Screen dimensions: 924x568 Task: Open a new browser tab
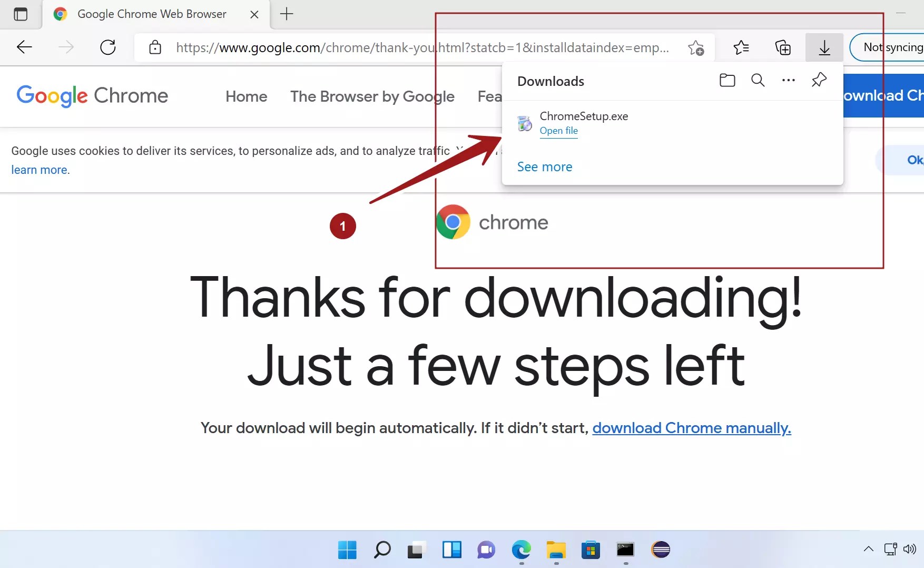[287, 14]
